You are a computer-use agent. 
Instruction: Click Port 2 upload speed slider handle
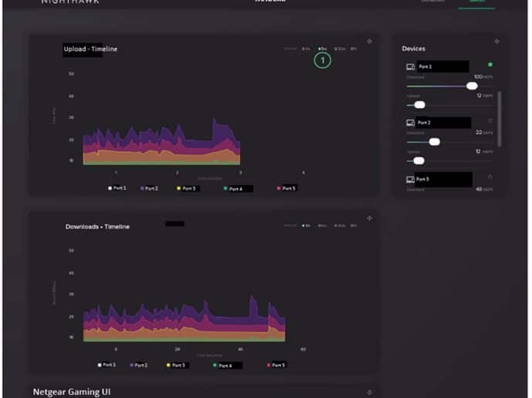(x=419, y=160)
